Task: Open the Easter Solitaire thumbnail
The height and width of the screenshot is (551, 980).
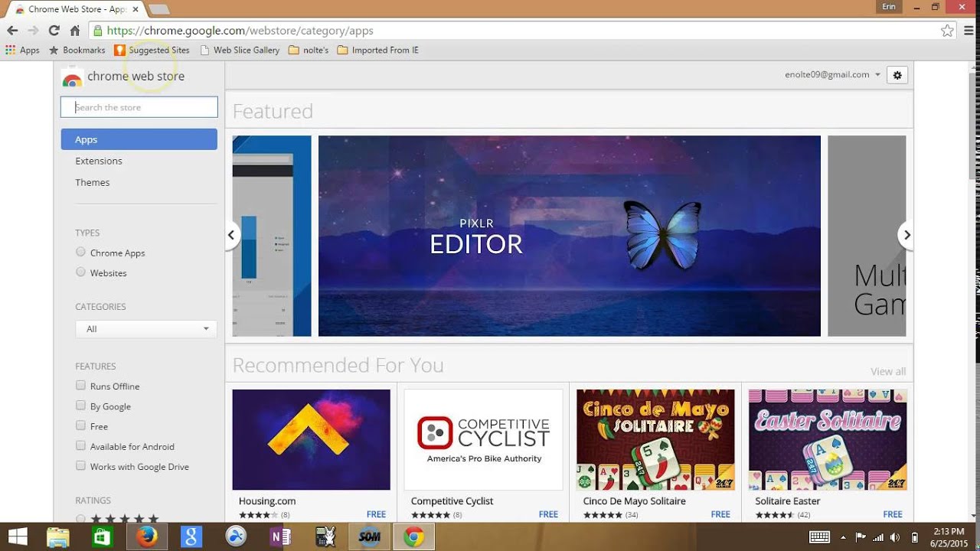Action: tap(828, 439)
